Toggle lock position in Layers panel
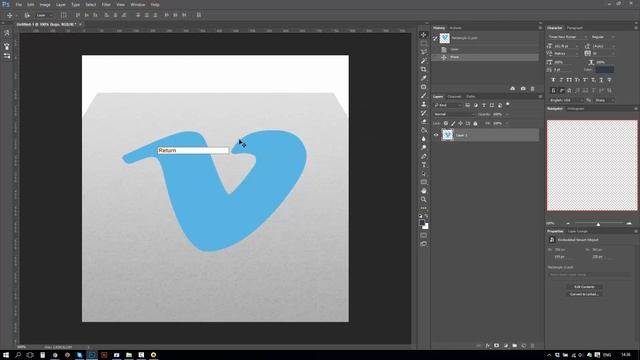Screen dimensions: 640x360 point(460,123)
